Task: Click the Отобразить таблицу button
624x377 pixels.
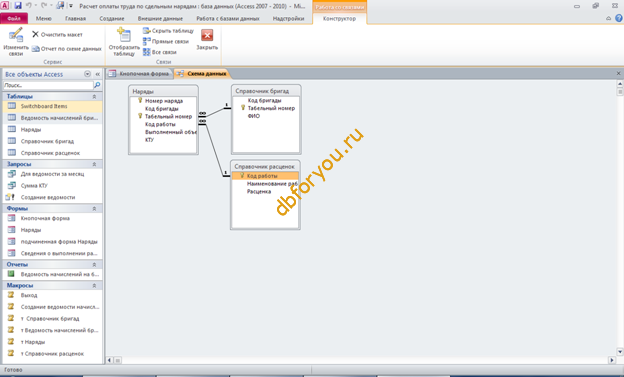Action: click(124, 42)
